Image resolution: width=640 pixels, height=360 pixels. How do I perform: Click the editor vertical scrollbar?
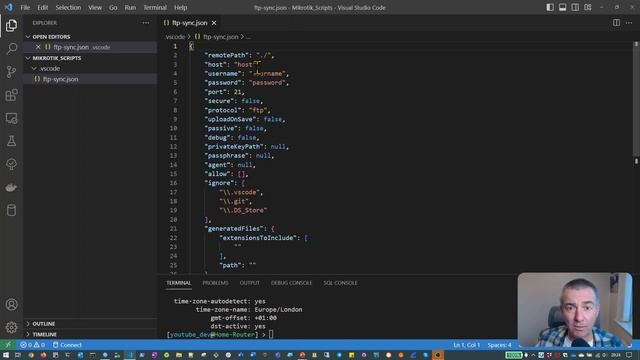pyautogui.click(x=636, y=98)
